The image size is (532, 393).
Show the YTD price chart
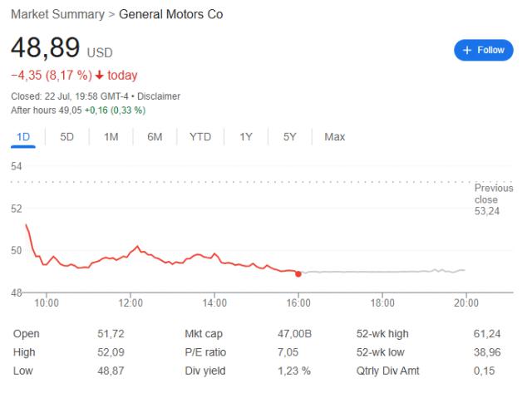pyautogui.click(x=200, y=137)
